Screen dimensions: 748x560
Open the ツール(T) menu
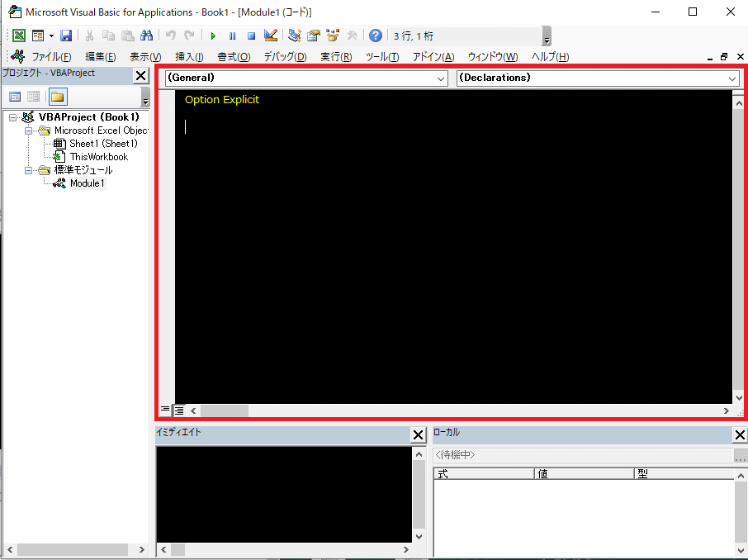tap(382, 57)
